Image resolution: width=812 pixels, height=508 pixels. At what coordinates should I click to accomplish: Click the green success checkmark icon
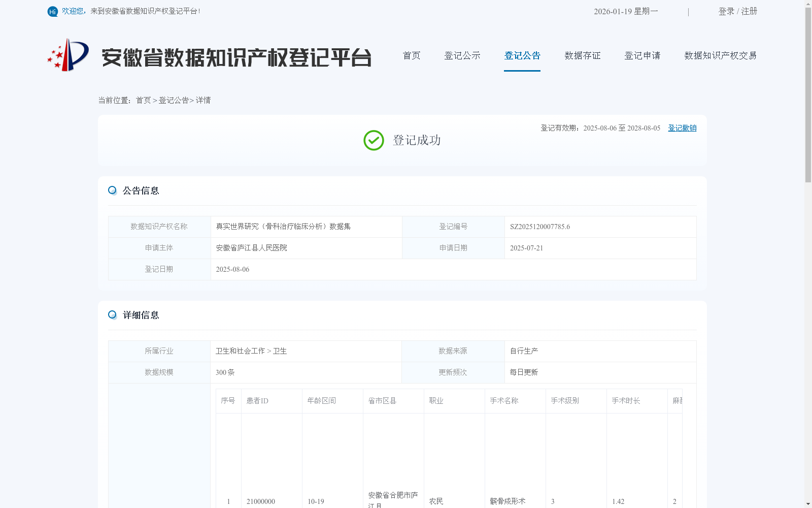point(374,140)
